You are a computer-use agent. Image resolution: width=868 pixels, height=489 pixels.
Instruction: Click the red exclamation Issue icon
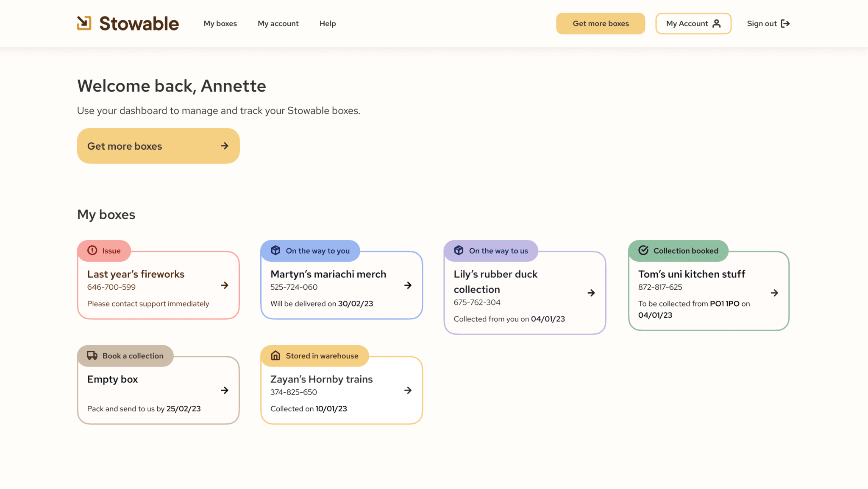(x=92, y=251)
